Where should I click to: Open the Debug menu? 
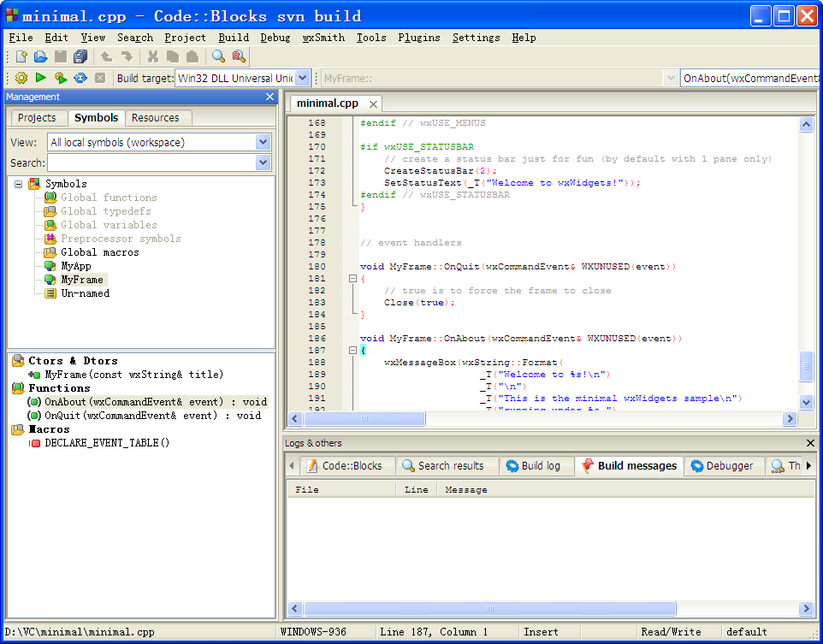point(275,38)
